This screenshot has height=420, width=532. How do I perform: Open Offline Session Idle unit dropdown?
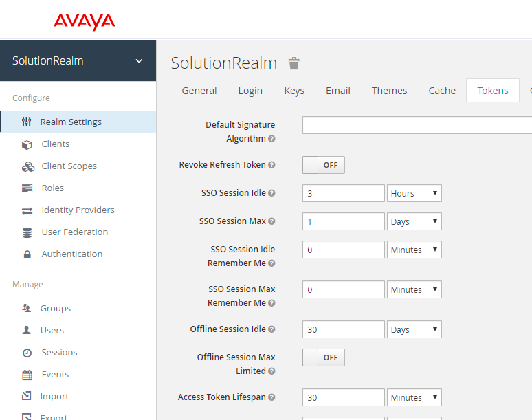(x=414, y=329)
